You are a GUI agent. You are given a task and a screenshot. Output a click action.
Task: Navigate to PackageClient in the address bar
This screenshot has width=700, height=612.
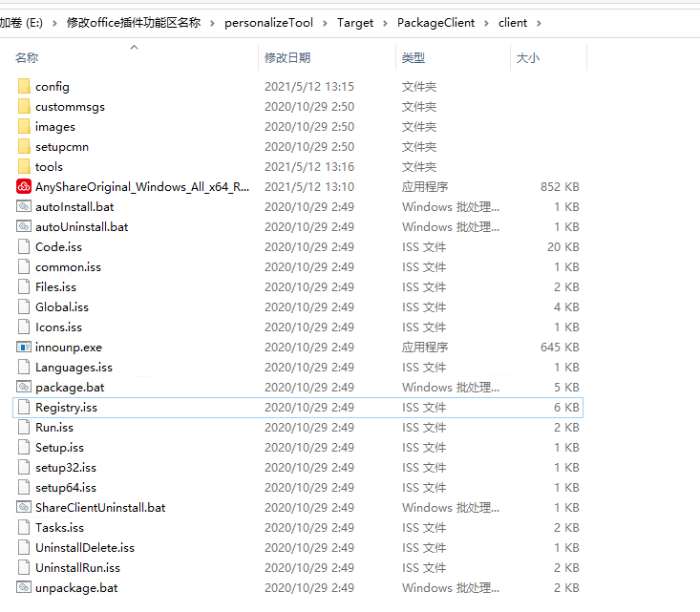(435, 23)
